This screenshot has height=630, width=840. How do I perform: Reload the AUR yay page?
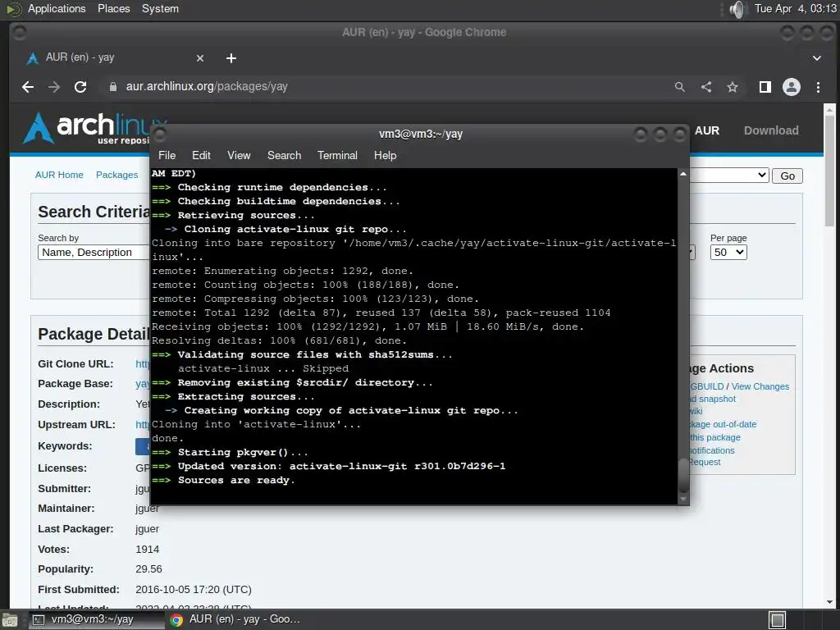(80, 87)
